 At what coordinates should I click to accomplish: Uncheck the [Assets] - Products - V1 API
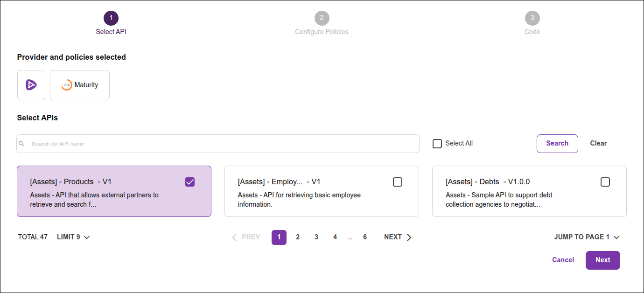[x=190, y=182]
